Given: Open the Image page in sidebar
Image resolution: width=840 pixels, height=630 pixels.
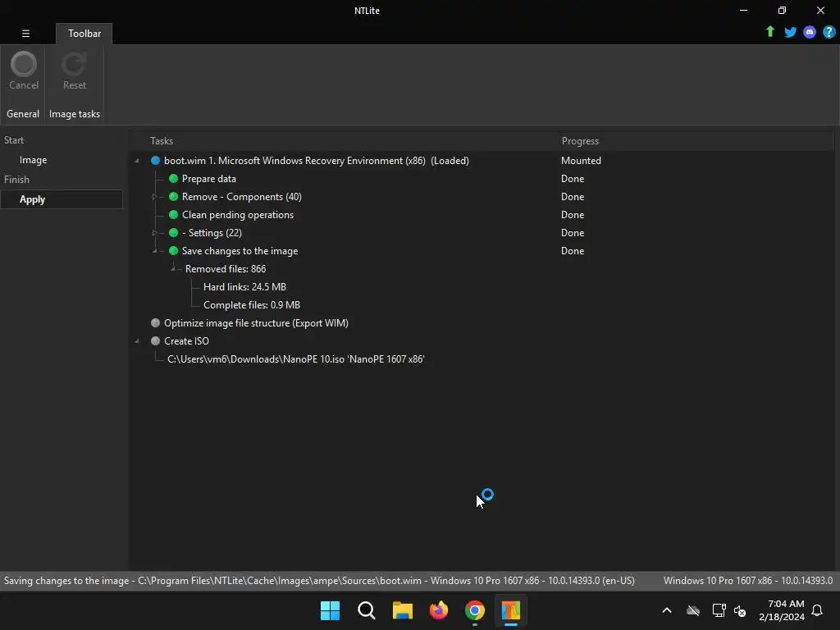Looking at the screenshot, I should [33, 160].
